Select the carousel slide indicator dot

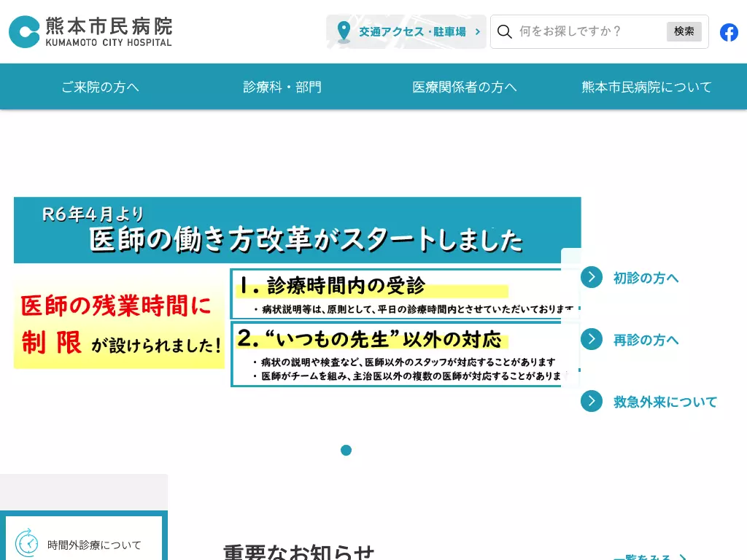[x=347, y=450]
